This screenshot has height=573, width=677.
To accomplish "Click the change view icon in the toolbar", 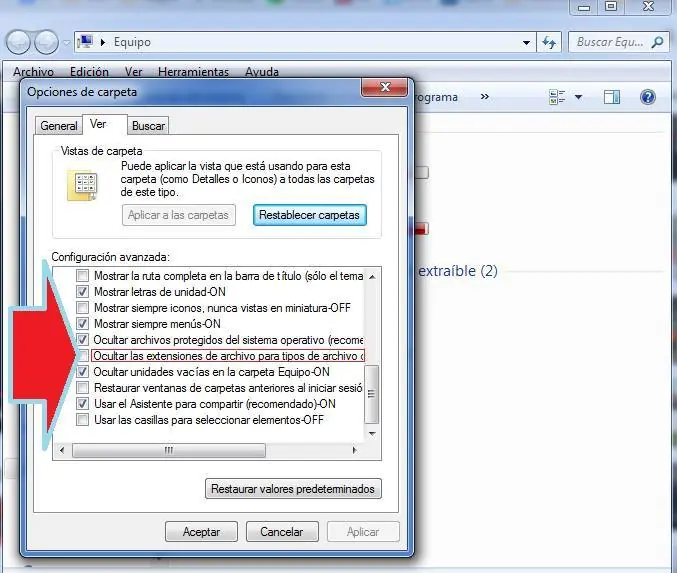I will click(557, 97).
